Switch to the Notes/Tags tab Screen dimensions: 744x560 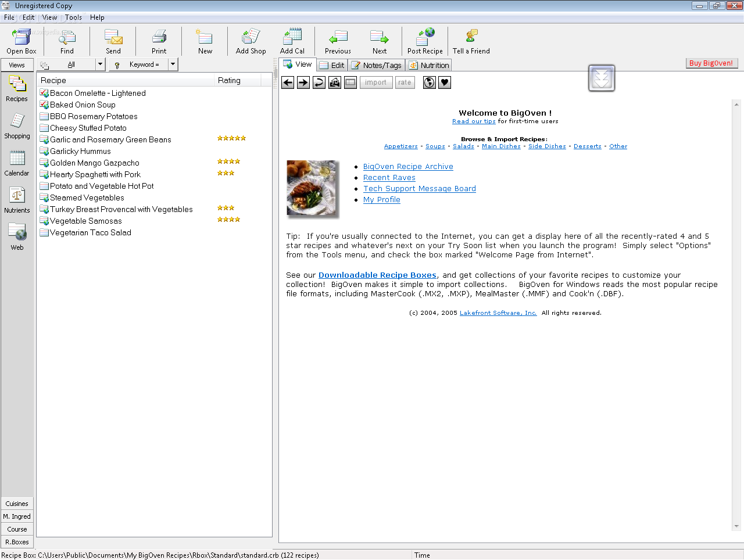pyautogui.click(x=377, y=65)
